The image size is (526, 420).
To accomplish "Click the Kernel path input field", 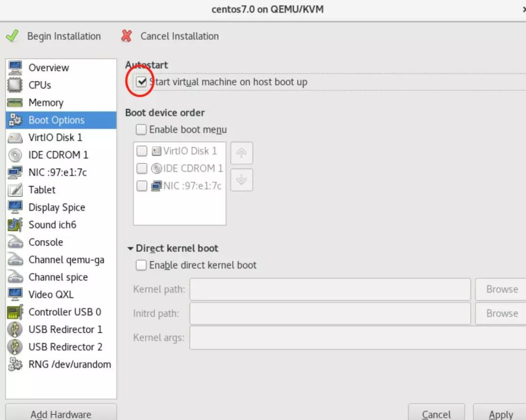I will click(330, 289).
